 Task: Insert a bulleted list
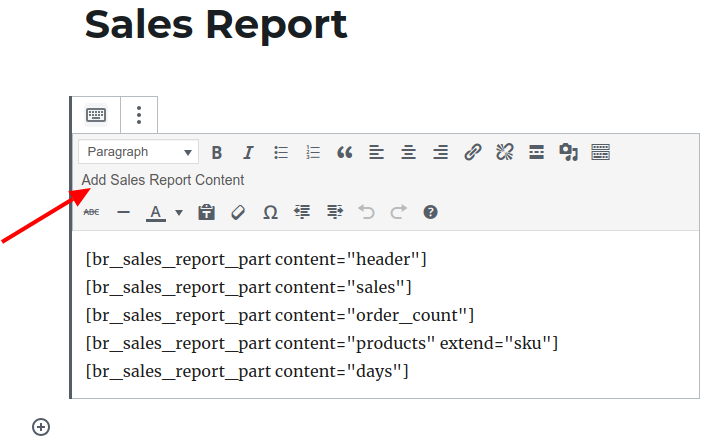tap(281, 152)
